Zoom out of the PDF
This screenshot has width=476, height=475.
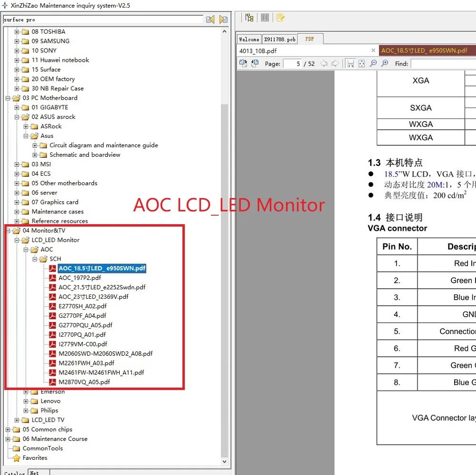click(373, 64)
